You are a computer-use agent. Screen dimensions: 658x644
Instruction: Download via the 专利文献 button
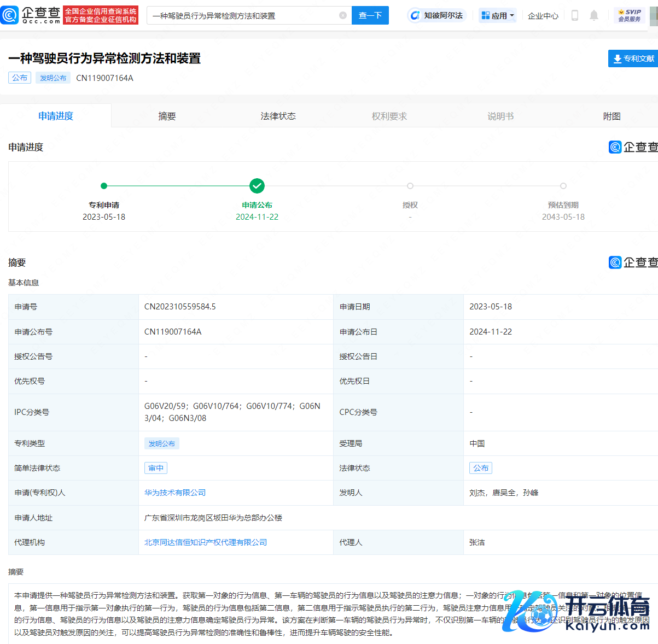pos(633,58)
